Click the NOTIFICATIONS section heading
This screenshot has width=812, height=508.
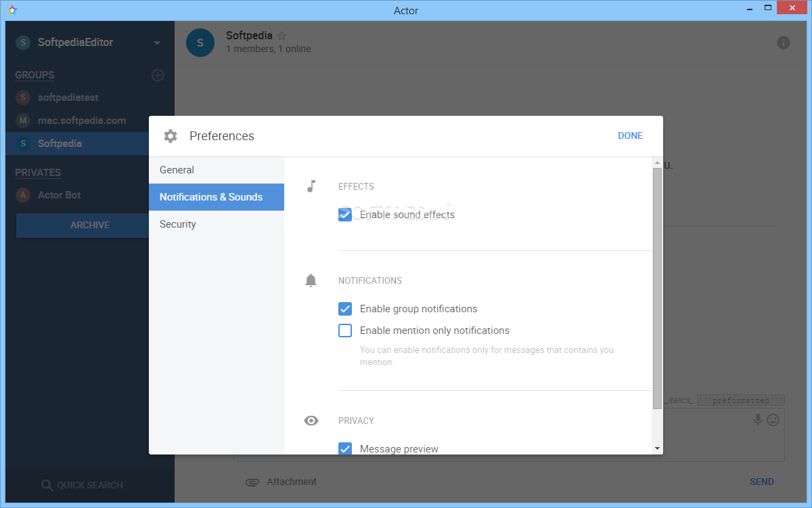[370, 280]
